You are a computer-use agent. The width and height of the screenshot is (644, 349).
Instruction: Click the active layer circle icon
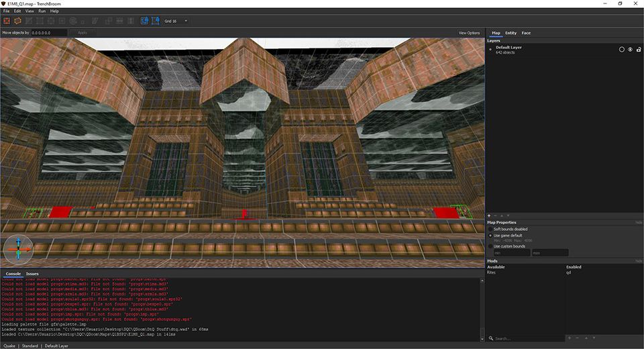621,49
